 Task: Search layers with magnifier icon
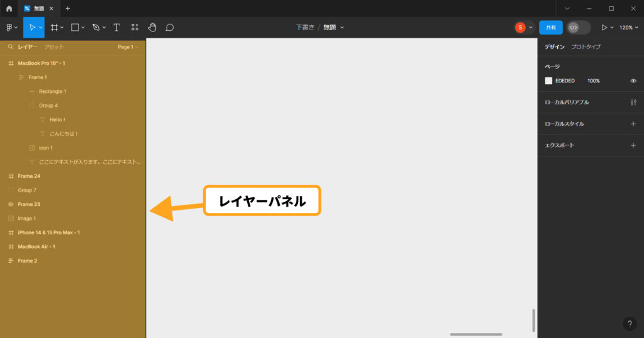10,46
